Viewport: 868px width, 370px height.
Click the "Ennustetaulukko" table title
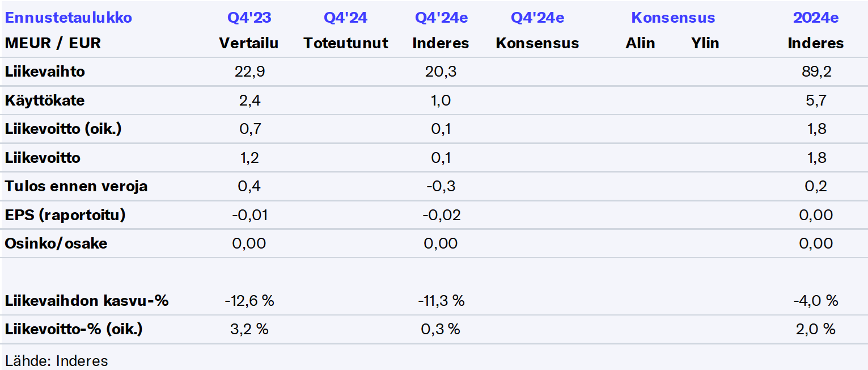69,18
